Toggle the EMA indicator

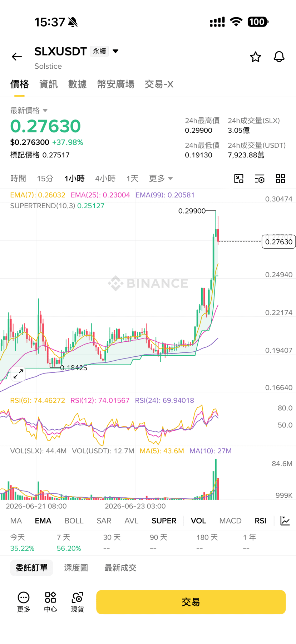click(43, 521)
